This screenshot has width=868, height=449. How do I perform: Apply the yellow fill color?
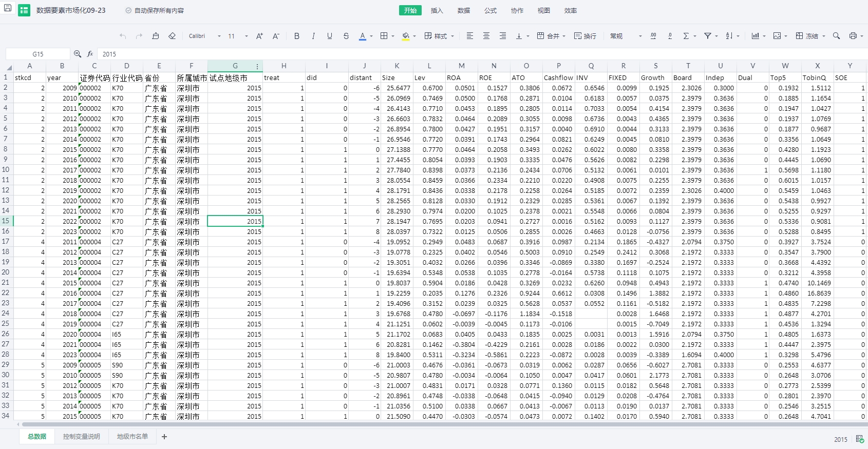[406, 36]
